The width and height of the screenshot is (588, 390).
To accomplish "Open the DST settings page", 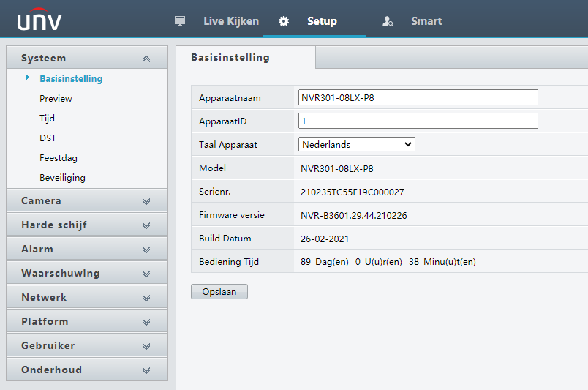I will [x=48, y=138].
